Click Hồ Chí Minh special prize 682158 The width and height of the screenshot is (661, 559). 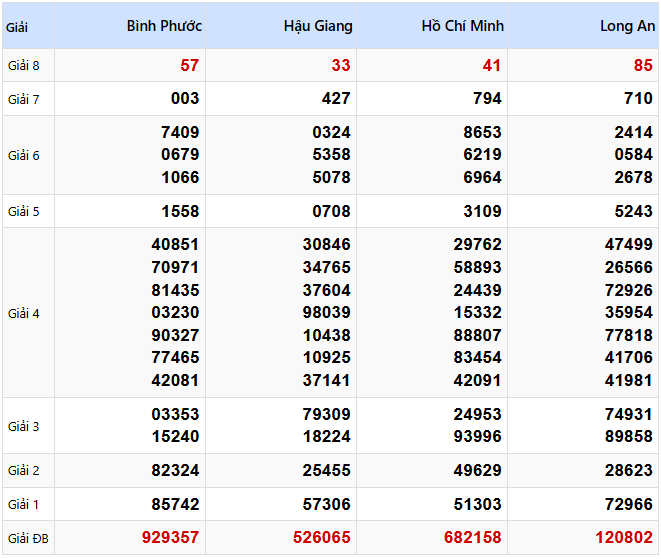point(473,538)
